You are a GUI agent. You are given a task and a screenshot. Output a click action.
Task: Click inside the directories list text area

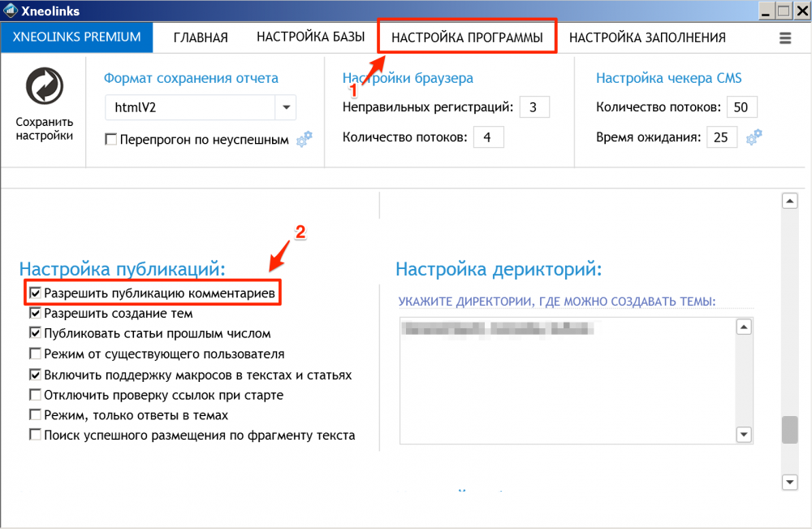(x=568, y=381)
